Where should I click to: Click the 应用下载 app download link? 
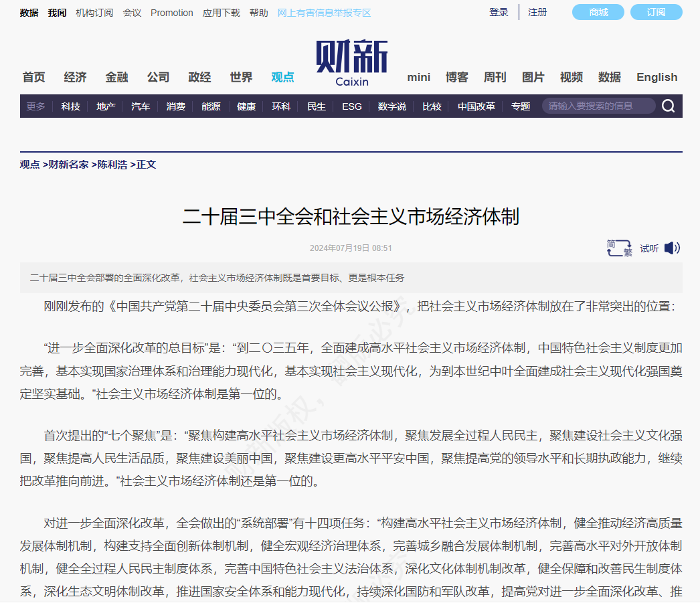(221, 12)
